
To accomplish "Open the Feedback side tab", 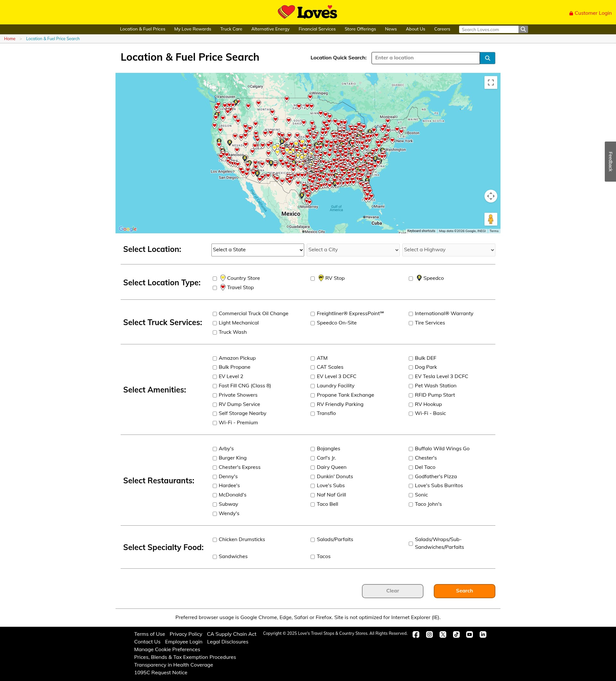I will pos(610,161).
